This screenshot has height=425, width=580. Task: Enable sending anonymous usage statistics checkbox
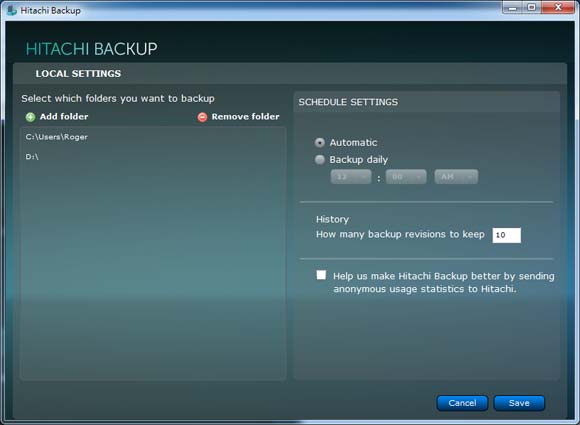tap(321, 275)
